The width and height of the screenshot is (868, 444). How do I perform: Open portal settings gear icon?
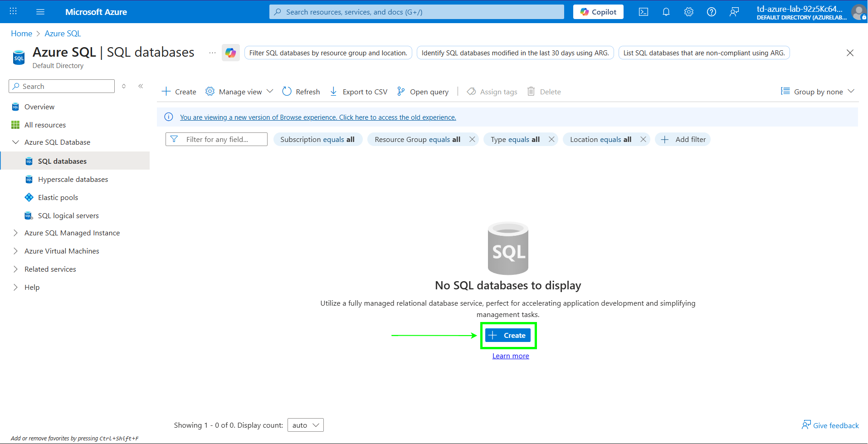tap(688, 12)
